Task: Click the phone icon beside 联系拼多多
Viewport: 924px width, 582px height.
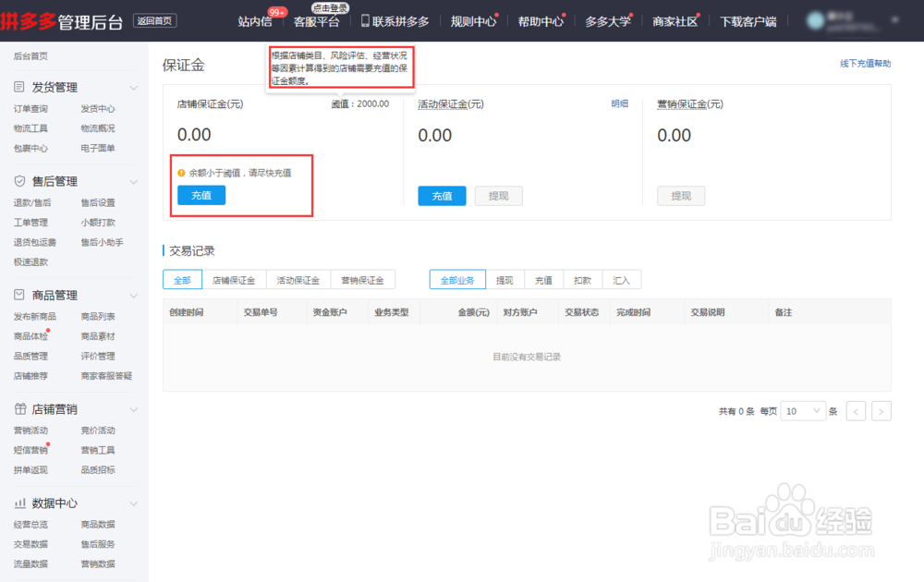Action: [365, 21]
